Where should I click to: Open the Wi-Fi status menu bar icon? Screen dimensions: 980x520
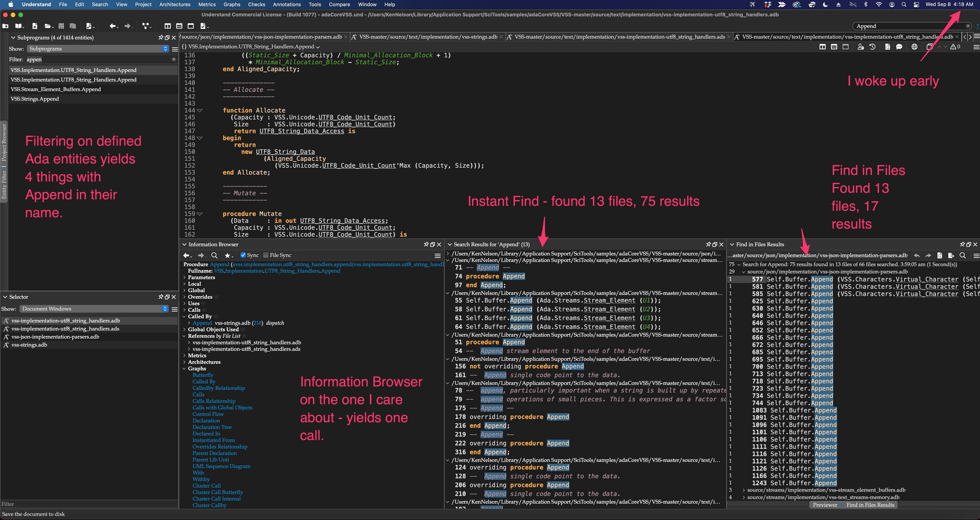(879, 4)
